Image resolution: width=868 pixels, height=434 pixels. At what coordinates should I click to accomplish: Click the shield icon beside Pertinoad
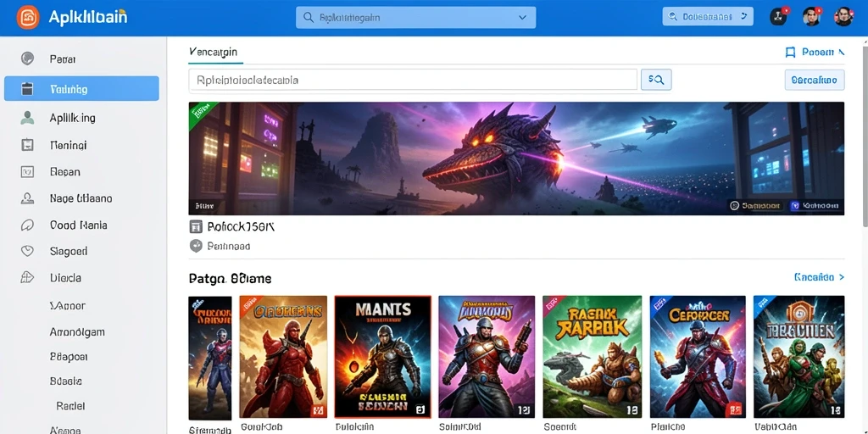pyautogui.click(x=196, y=246)
